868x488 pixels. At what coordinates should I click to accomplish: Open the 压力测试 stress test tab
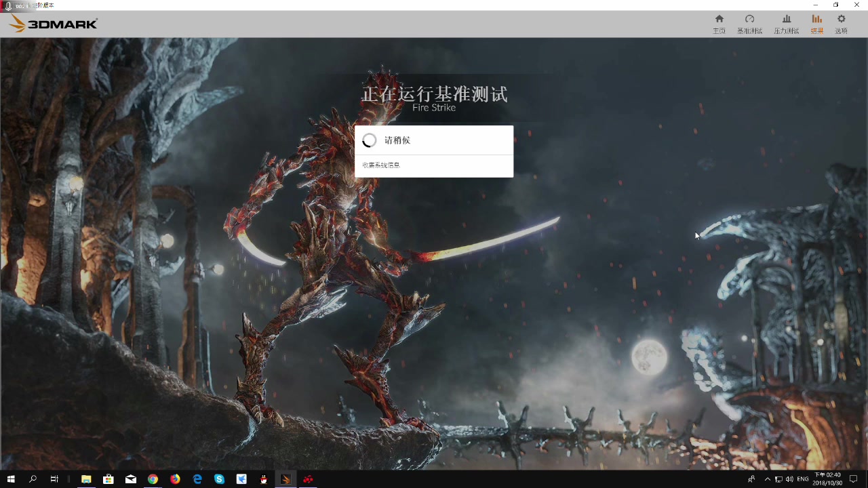pyautogui.click(x=786, y=24)
